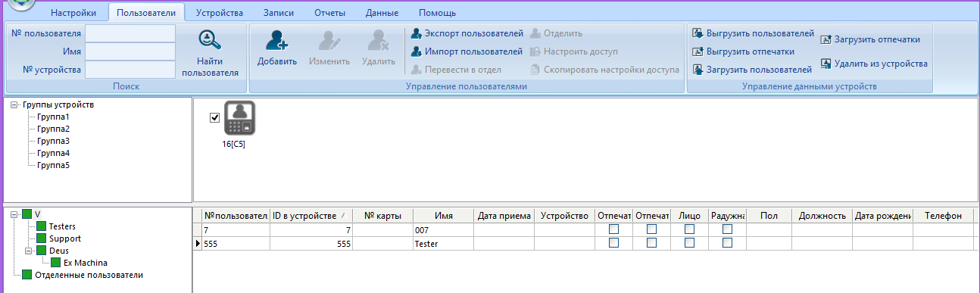Select Группа3 in device groups
980x293 pixels.
53,141
